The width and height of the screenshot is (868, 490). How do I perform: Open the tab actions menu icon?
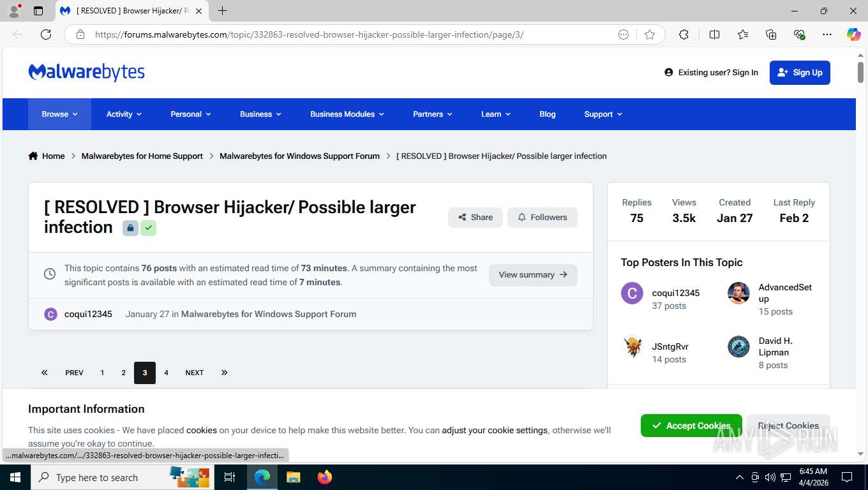coord(38,11)
